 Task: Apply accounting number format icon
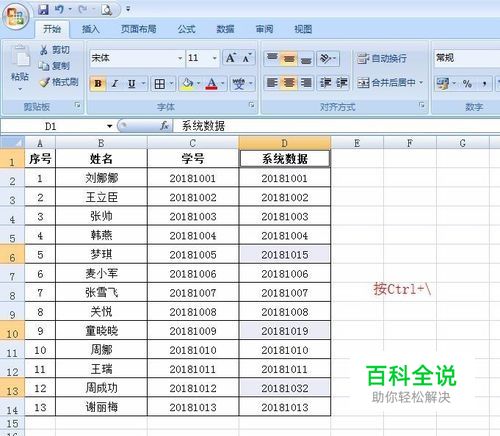click(442, 84)
